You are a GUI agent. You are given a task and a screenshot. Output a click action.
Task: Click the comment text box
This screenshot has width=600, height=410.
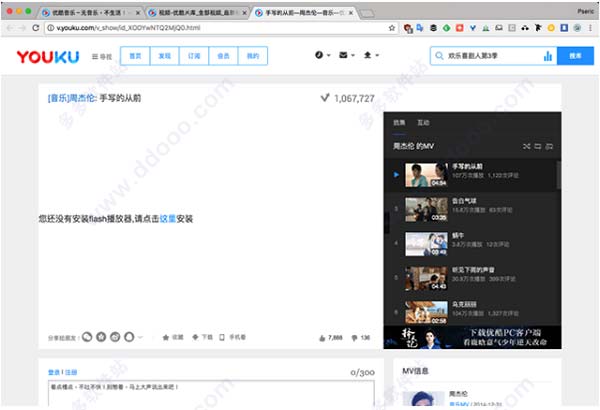pyautogui.click(x=211, y=394)
